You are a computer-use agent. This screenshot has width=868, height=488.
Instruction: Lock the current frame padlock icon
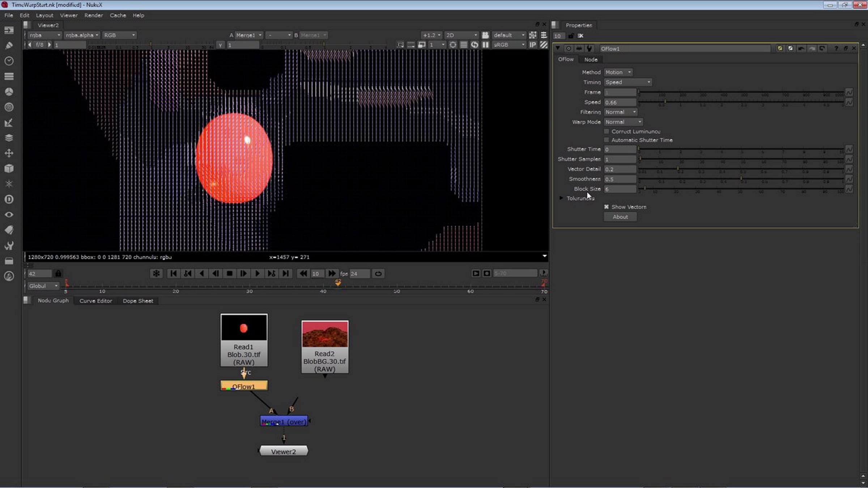pyautogui.click(x=58, y=273)
